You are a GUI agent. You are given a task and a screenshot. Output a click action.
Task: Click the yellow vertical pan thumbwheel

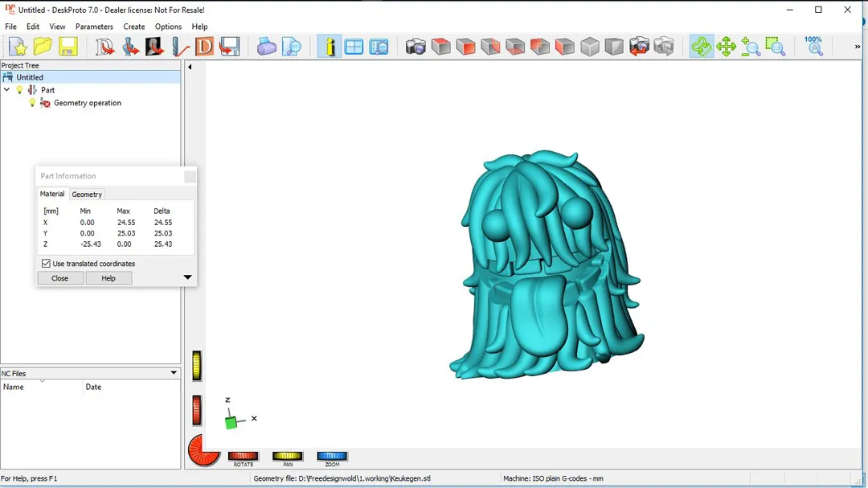197,366
